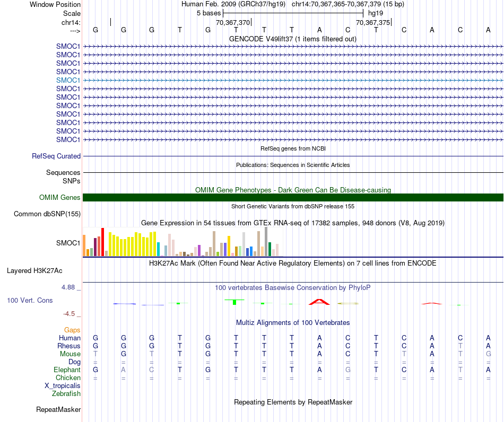Click the chr14: ruler label
Viewport: 504px width, 422px height.
[x=71, y=22]
